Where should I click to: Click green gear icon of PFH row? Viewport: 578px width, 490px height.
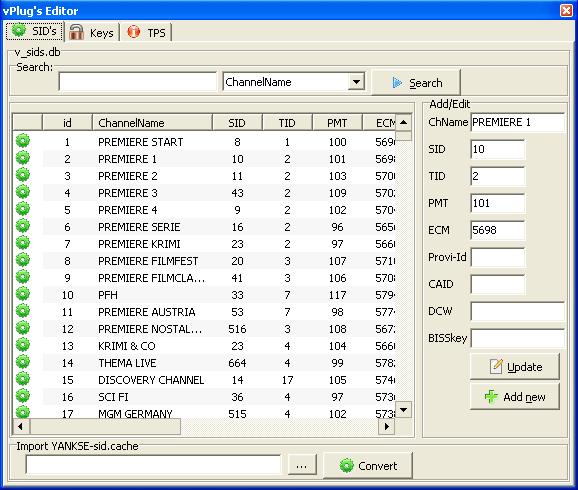pyautogui.click(x=23, y=293)
